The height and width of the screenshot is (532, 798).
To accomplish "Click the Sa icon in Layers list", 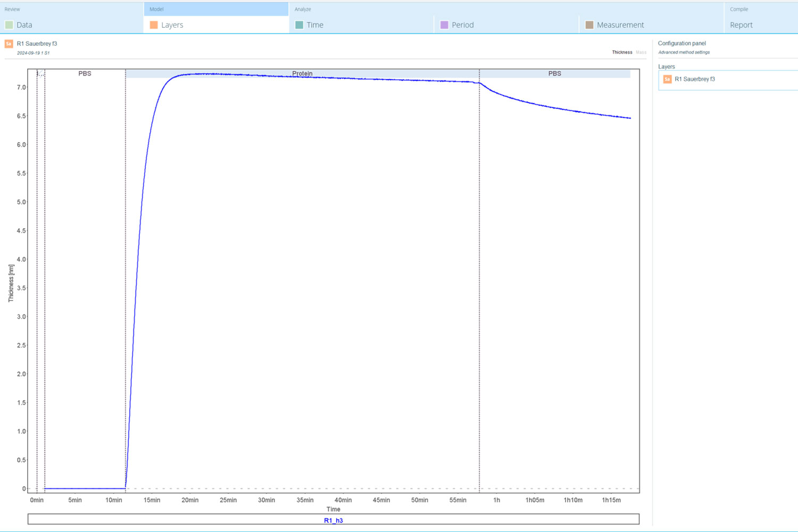I will [x=667, y=79].
